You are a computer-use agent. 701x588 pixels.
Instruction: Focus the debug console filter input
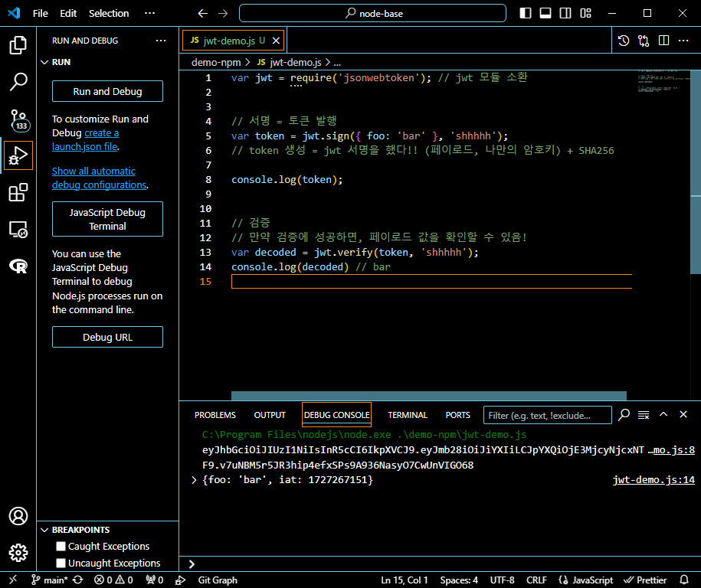point(547,415)
